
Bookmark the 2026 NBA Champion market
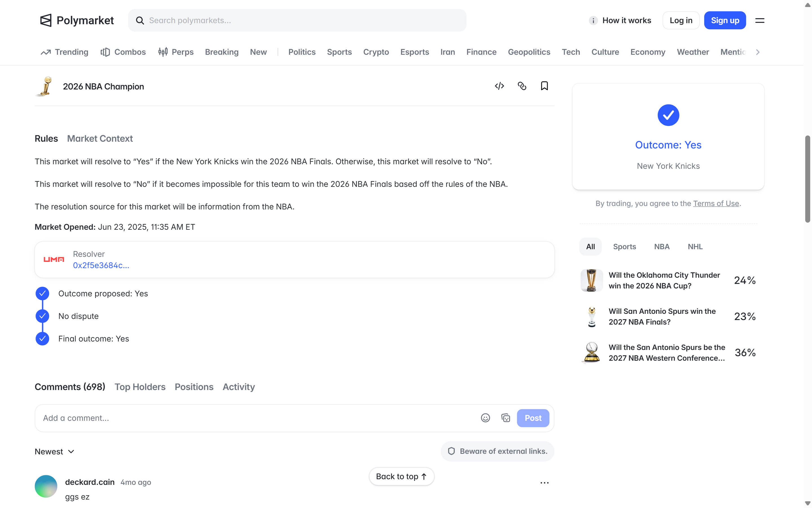[544, 86]
